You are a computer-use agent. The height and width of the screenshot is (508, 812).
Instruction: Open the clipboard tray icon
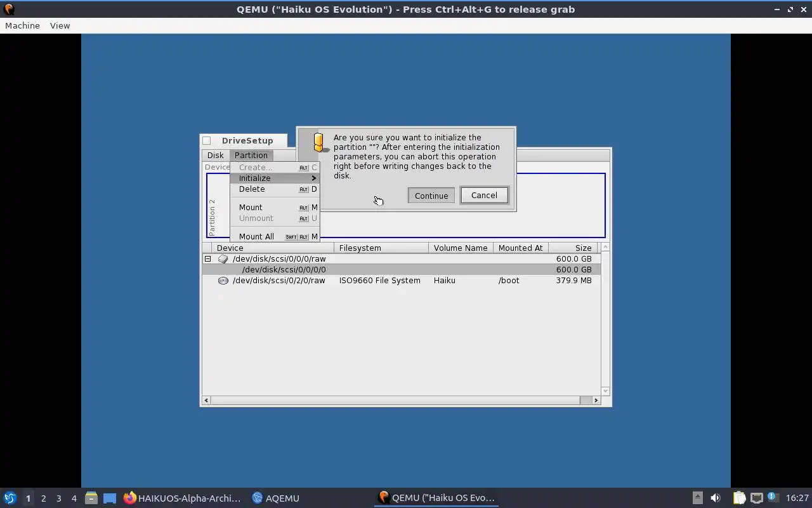739,498
